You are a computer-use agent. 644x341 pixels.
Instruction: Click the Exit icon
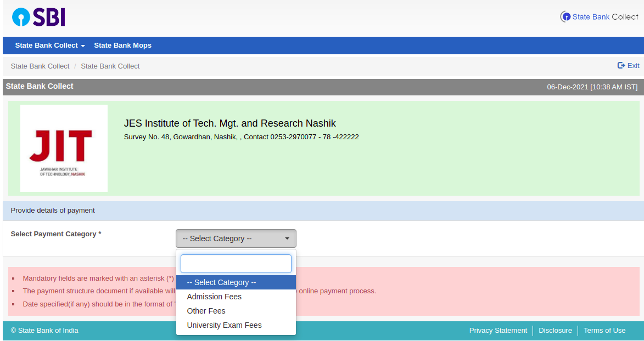point(621,66)
